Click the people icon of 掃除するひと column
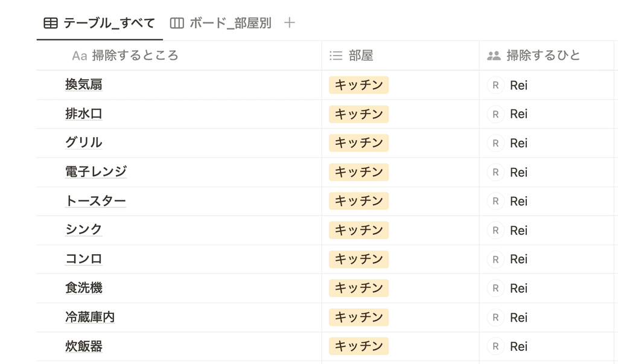618x364 pixels. pos(494,56)
